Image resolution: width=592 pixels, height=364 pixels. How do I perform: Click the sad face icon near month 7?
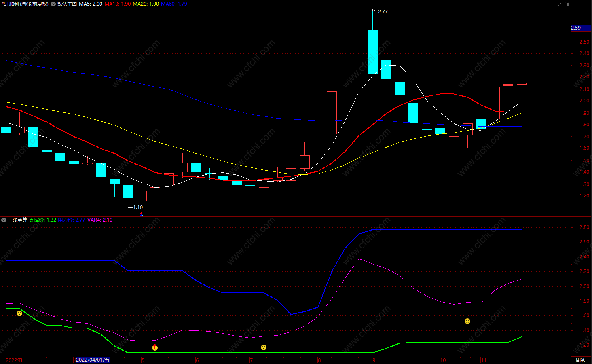[x=264, y=347]
